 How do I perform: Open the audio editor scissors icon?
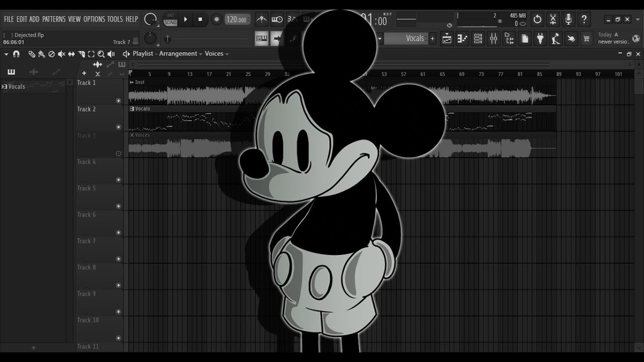tap(553, 20)
